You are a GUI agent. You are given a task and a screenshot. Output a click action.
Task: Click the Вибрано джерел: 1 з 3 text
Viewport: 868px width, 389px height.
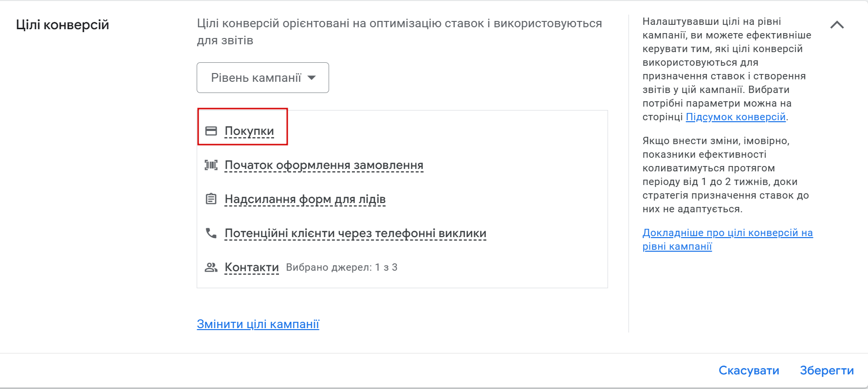pos(342,267)
